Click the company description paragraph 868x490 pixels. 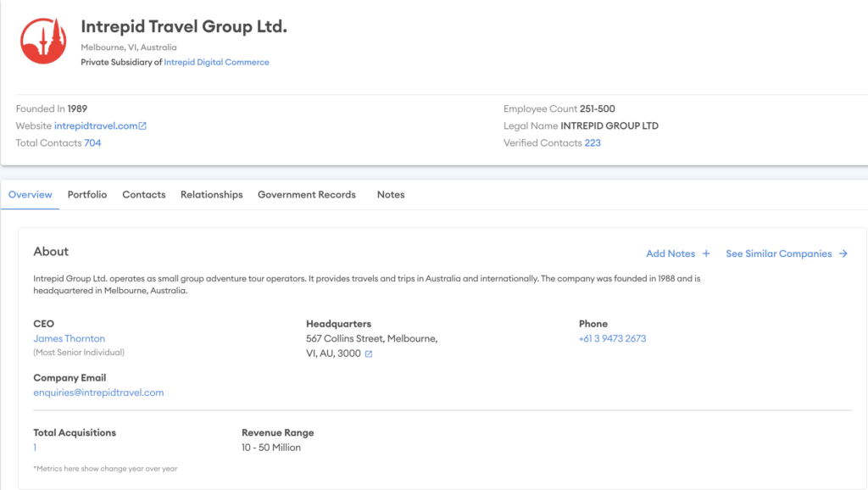[367, 285]
